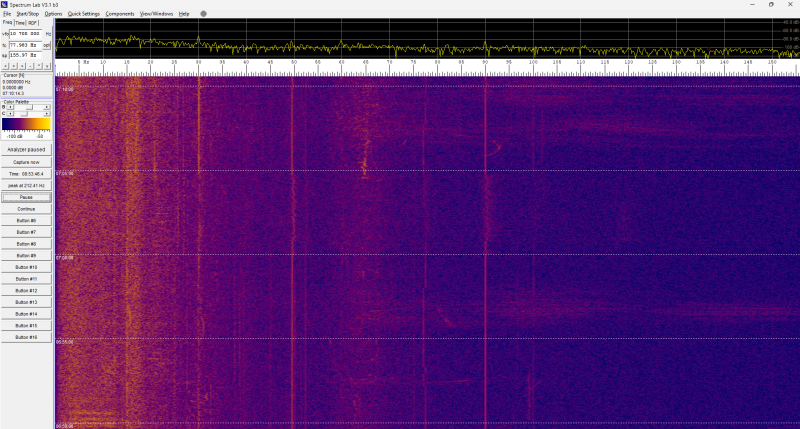Open the Components menu
The height and width of the screenshot is (429, 800).
coord(120,14)
